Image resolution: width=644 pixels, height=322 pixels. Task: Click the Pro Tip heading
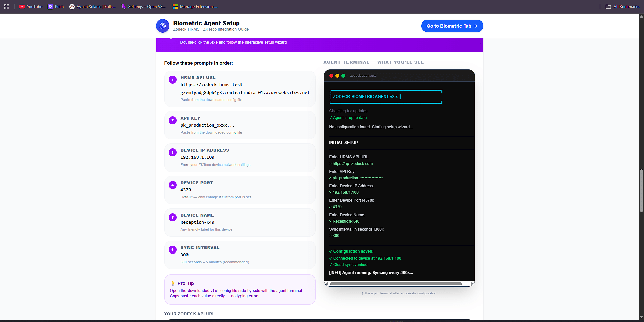pyautogui.click(x=185, y=283)
